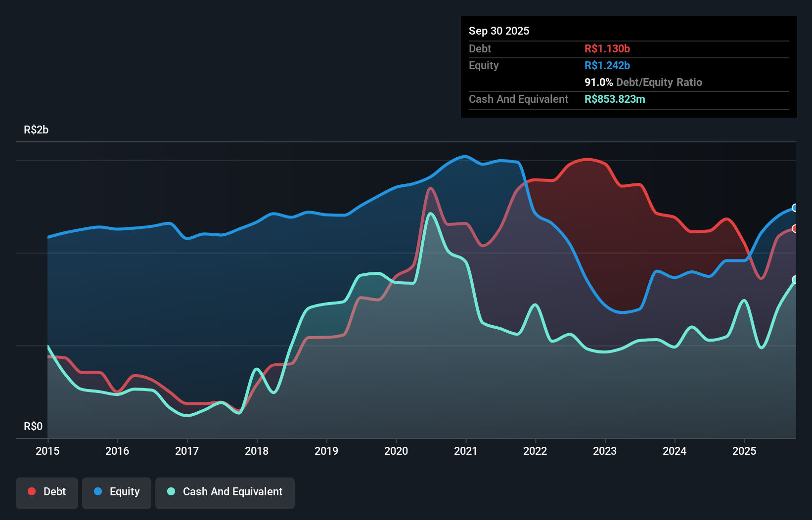Click the red Debt legend dot
Screen dimensions: 812x520
click(x=31, y=491)
